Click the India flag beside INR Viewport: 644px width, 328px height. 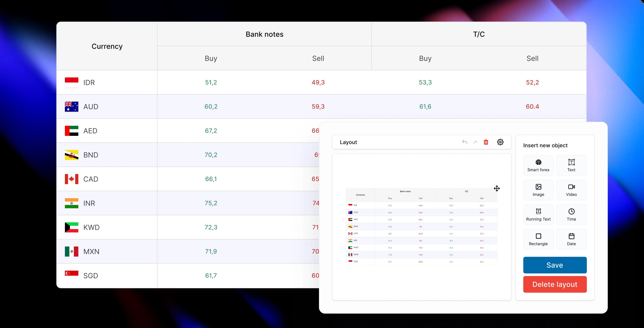pos(71,203)
